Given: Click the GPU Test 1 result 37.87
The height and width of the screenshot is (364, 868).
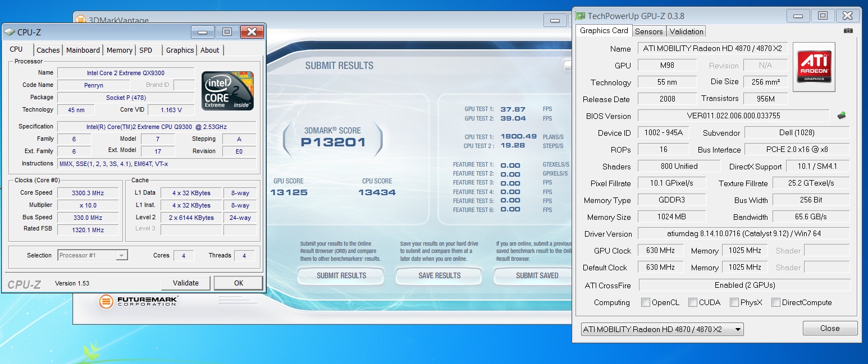Looking at the screenshot, I should [513, 109].
